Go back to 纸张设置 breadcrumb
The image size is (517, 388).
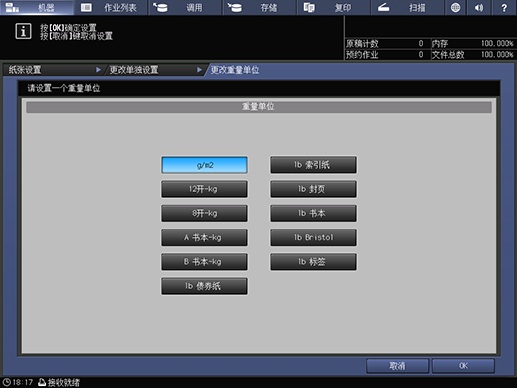53,70
